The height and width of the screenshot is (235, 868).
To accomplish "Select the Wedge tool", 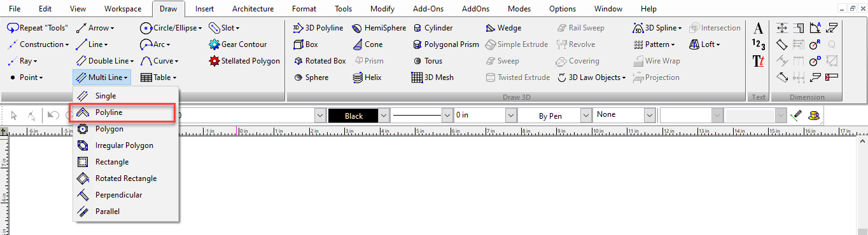I will pos(503,28).
